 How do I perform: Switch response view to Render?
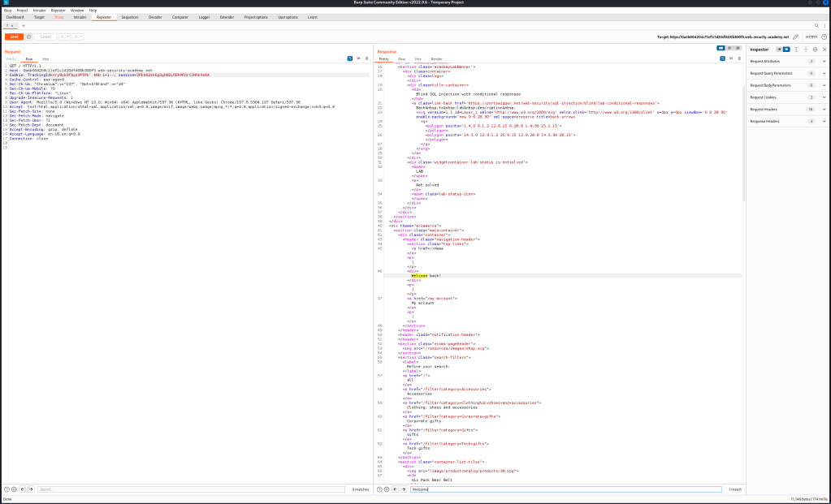click(x=436, y=59)
